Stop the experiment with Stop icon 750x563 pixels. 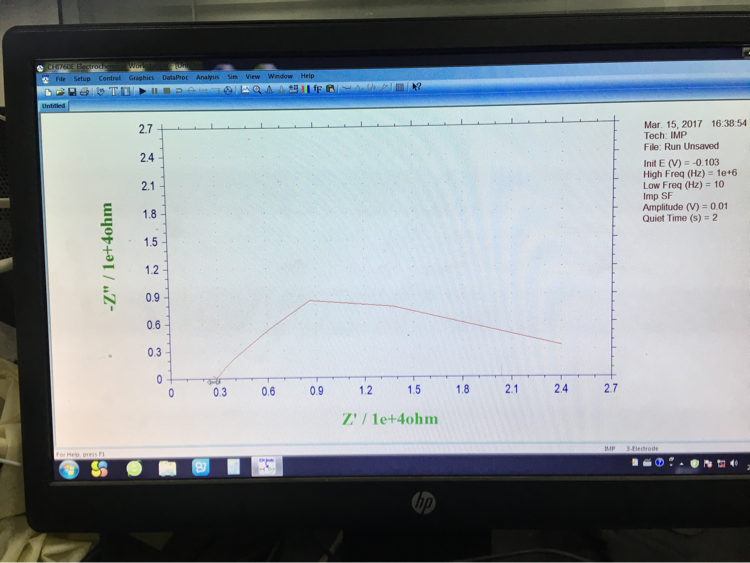[x=166, y=91]
